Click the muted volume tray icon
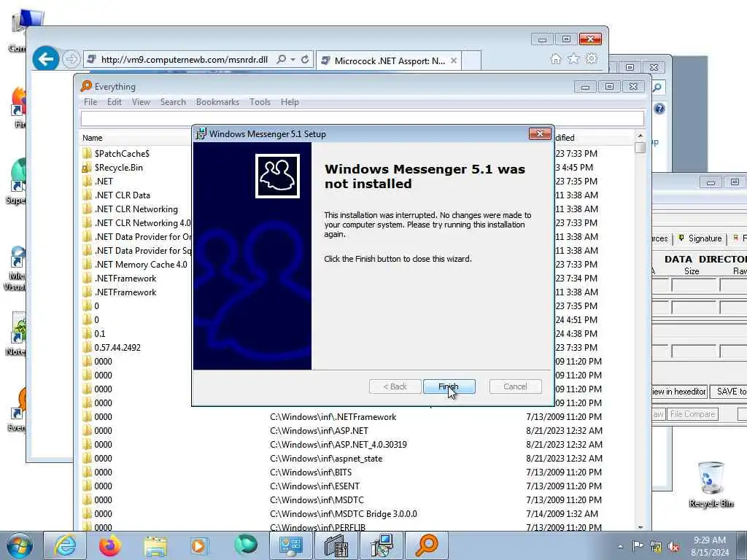Viewport: 747px width, 560px height. point(673,547)
